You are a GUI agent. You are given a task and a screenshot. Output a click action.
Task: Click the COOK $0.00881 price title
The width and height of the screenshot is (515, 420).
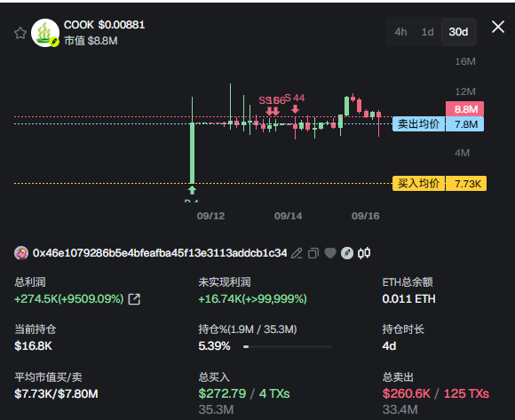[x=104, y=25]
